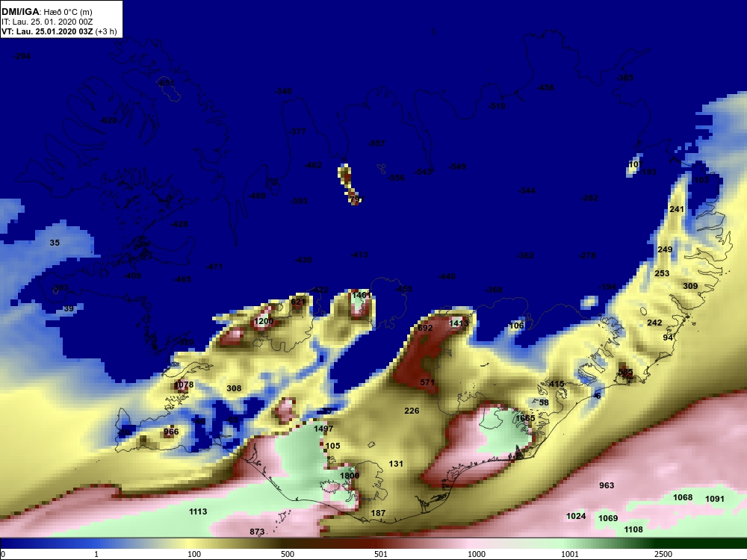
Task: Click the map value '1800'
Action: pyautogui.click(x=350, y=476)
